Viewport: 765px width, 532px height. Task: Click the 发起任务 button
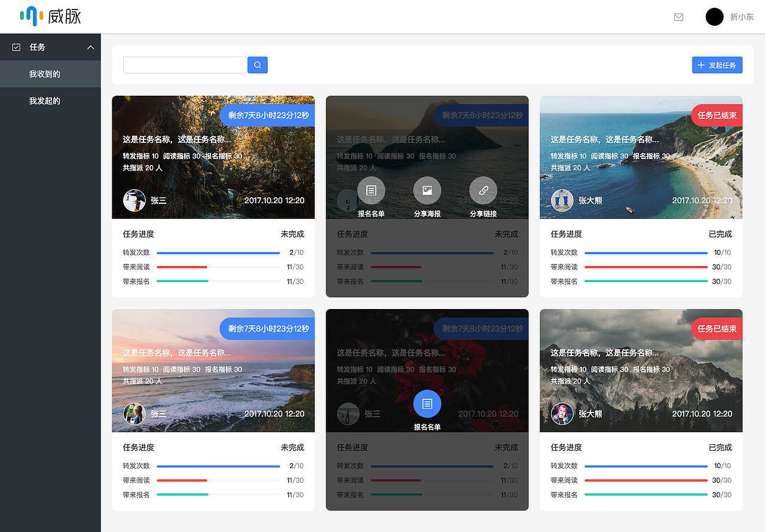[717, 65]
